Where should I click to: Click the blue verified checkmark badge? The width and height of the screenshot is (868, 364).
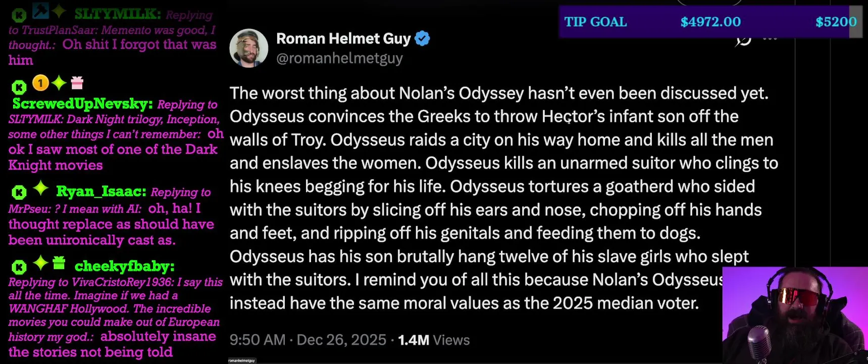[x=422, y=38]
